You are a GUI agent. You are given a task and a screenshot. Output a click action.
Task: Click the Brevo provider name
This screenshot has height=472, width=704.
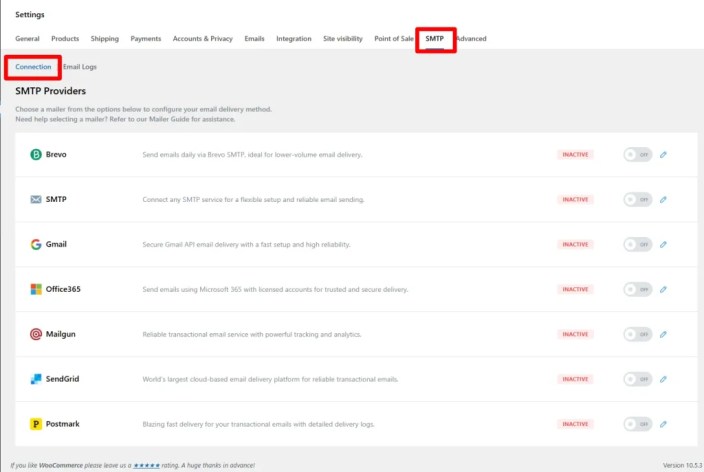click(56, 154)
